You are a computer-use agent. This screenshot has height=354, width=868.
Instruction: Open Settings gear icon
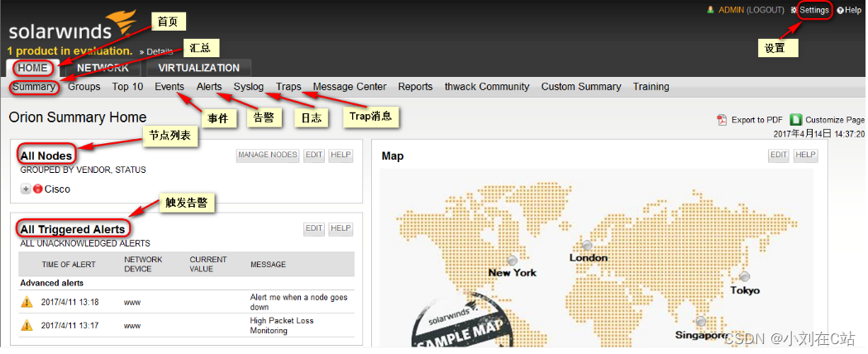coord(794,10)
